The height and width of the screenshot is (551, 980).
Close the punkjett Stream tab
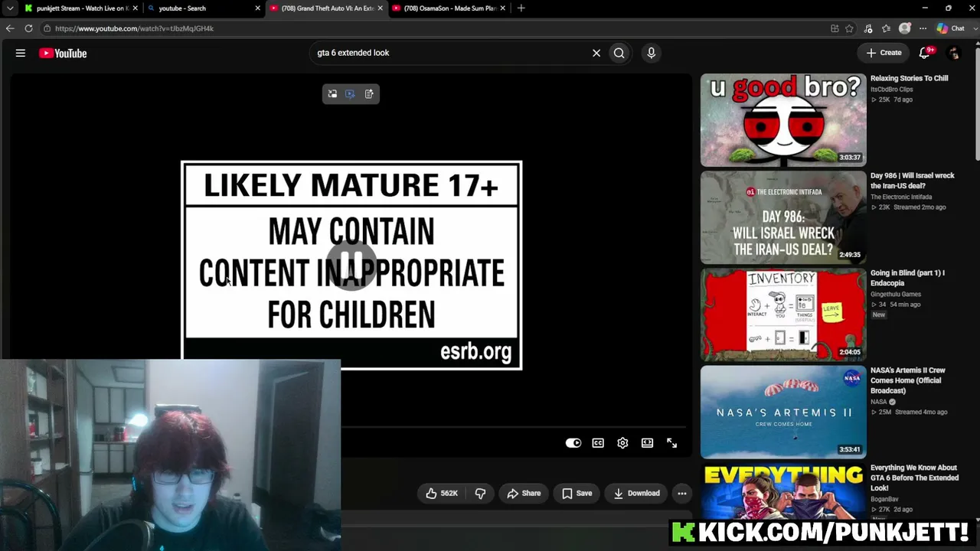point(136,8)
